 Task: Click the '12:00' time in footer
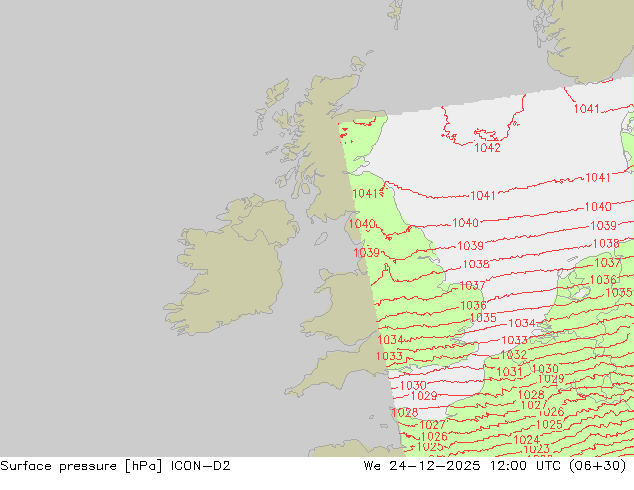[x=508, y=466]
